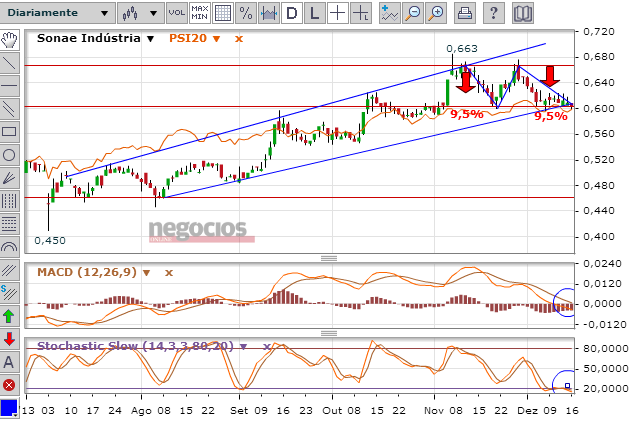
Task: Click the Nov label on date axis
Action: point(433,411)
